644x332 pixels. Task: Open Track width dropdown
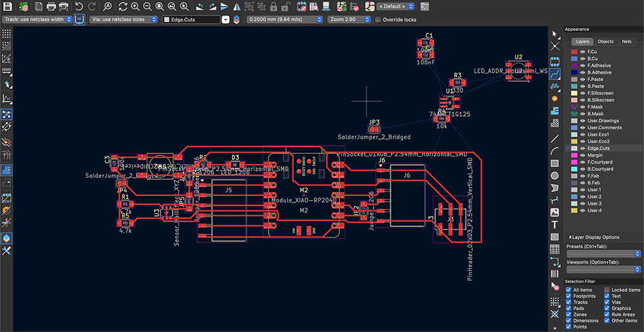click(x=37, y=19)
